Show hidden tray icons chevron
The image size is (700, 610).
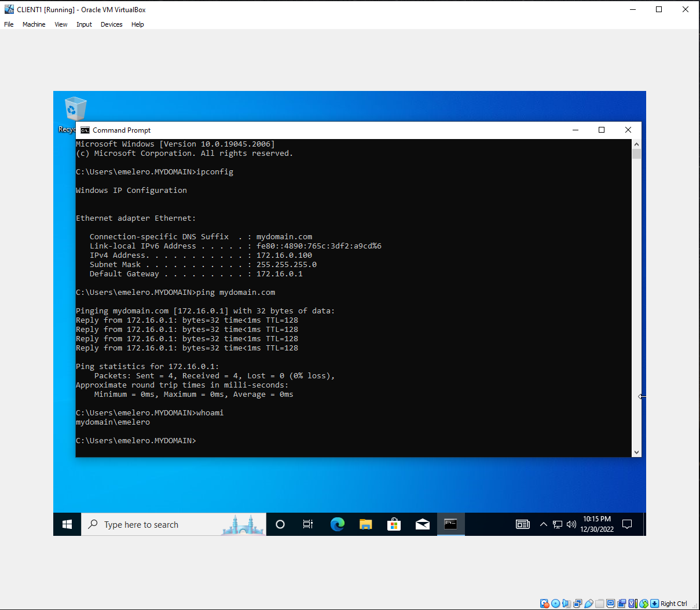543,524
